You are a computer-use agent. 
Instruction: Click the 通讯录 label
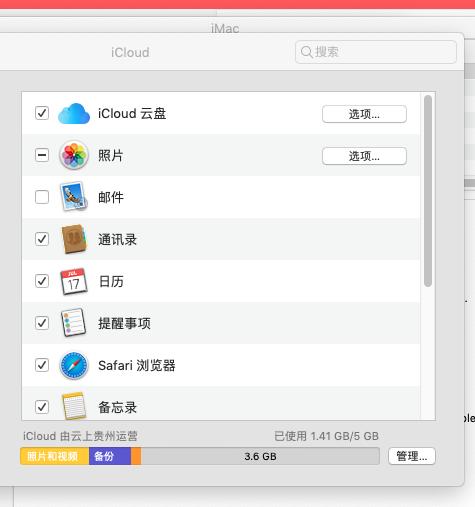pyautogui.click(x=117, y=239)
